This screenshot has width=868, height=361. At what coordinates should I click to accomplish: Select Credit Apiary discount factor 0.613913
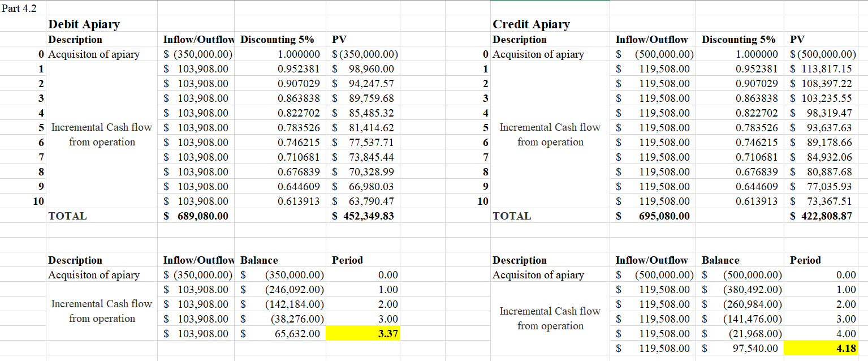(741, 201)
